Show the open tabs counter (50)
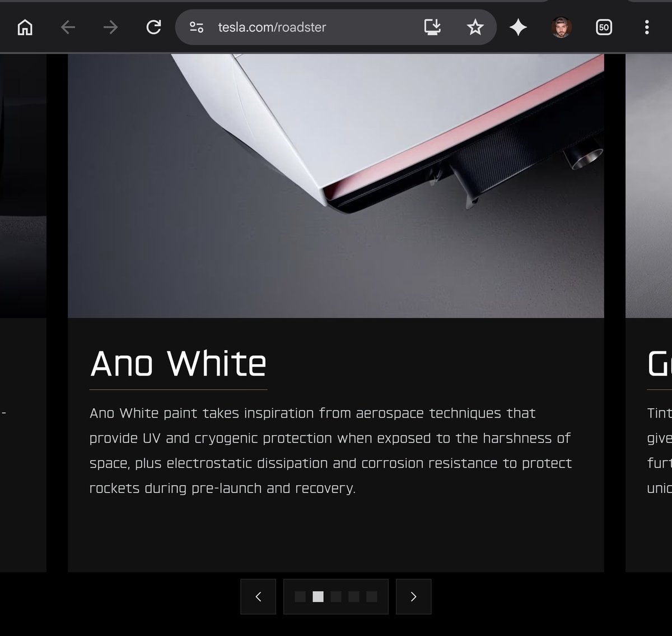Viewport: 672px width, 636px height. (604, 27)
